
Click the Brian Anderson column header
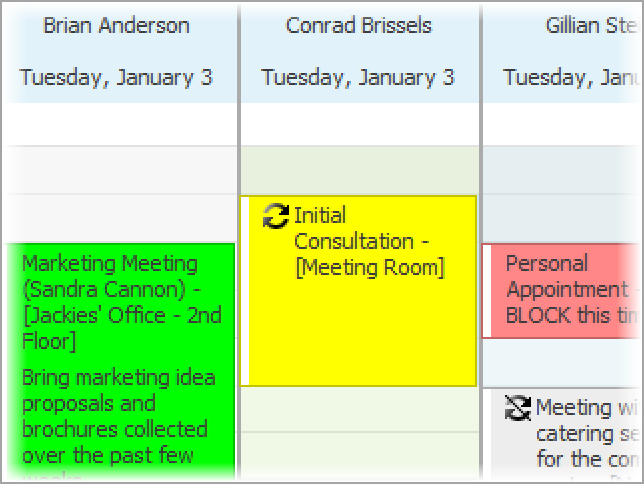[x=116, y=25]
